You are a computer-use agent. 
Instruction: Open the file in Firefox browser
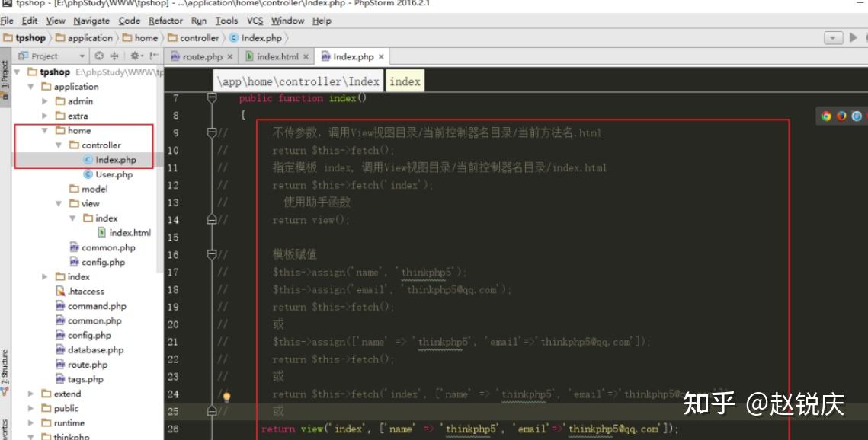pyautogui.click(x=841, y=117)
